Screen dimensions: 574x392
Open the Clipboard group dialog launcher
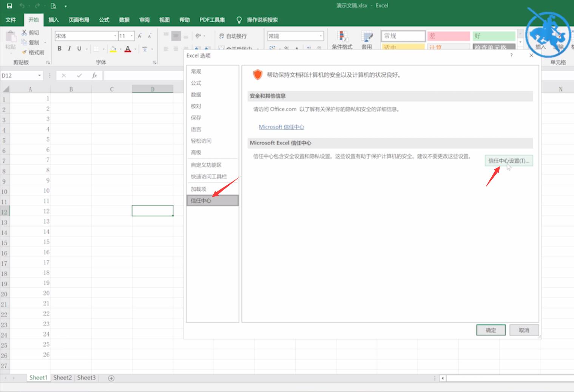pyautogui.click(x=48, y=62)
